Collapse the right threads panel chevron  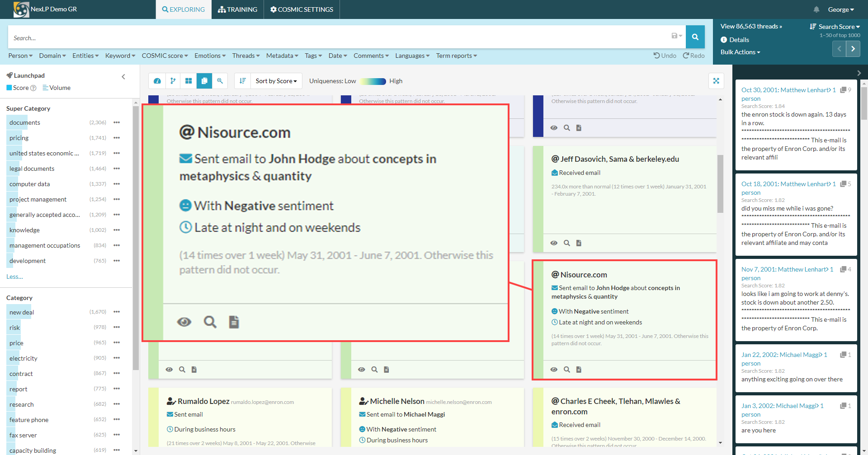pyautogui.click(x=859, y=73)
